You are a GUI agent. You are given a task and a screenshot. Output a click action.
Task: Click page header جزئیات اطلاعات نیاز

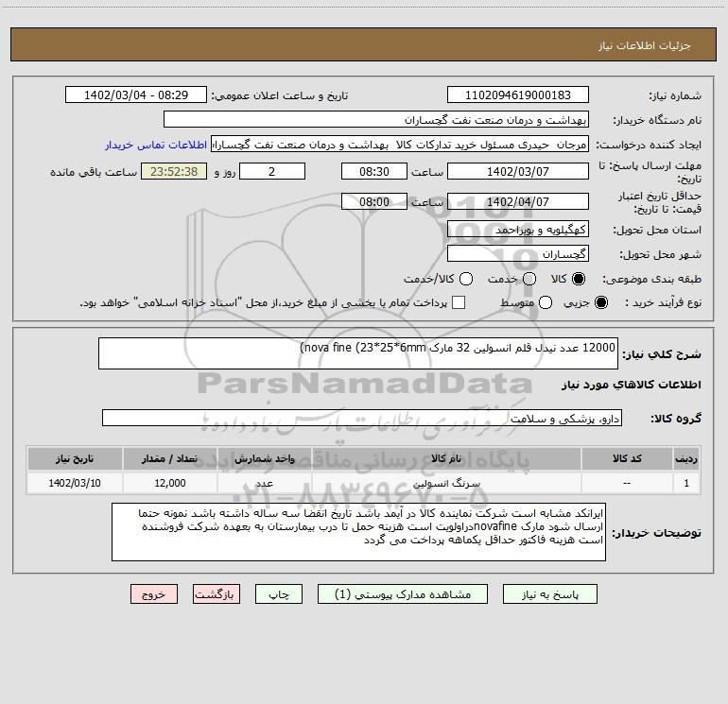pyautogui.click(x=644, y=45)
